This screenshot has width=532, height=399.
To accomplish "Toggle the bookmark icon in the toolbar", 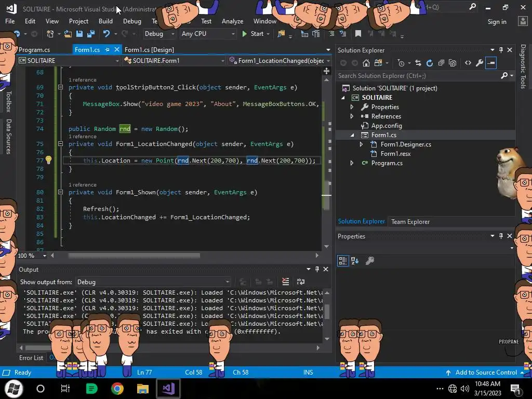I will coord(358,34).
